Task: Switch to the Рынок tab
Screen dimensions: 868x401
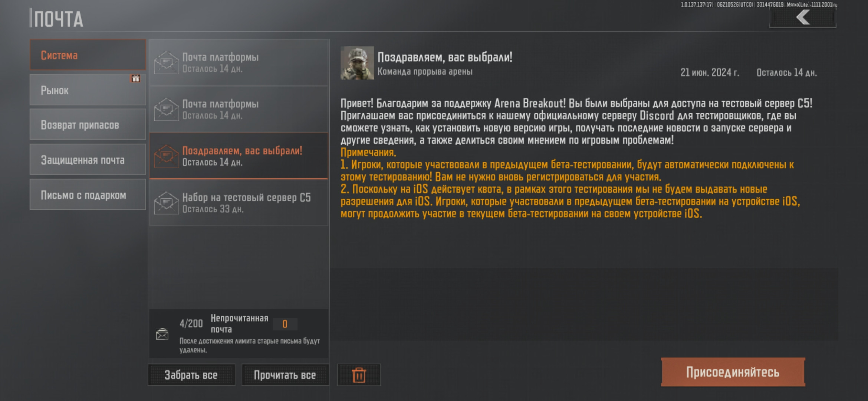Action: point(88,90)
